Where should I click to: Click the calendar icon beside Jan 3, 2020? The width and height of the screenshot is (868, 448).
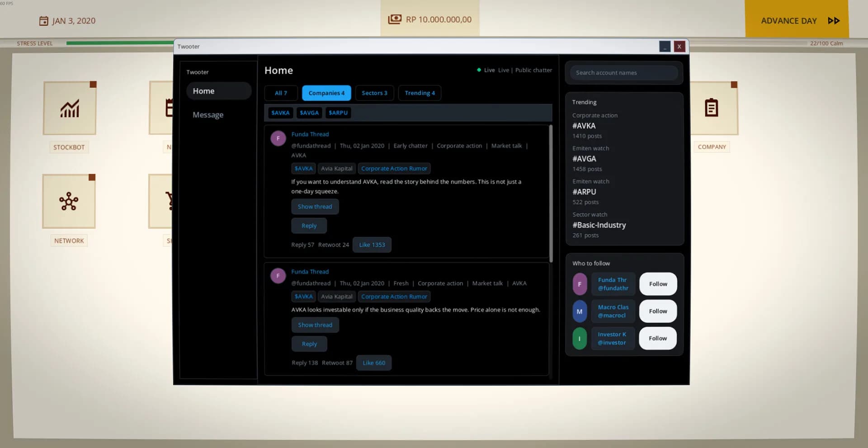[43, 21]
